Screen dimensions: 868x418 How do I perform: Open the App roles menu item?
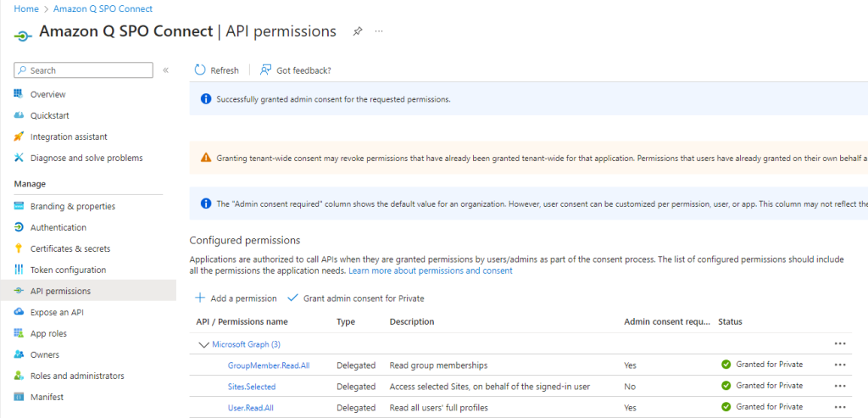coord(48,333)
